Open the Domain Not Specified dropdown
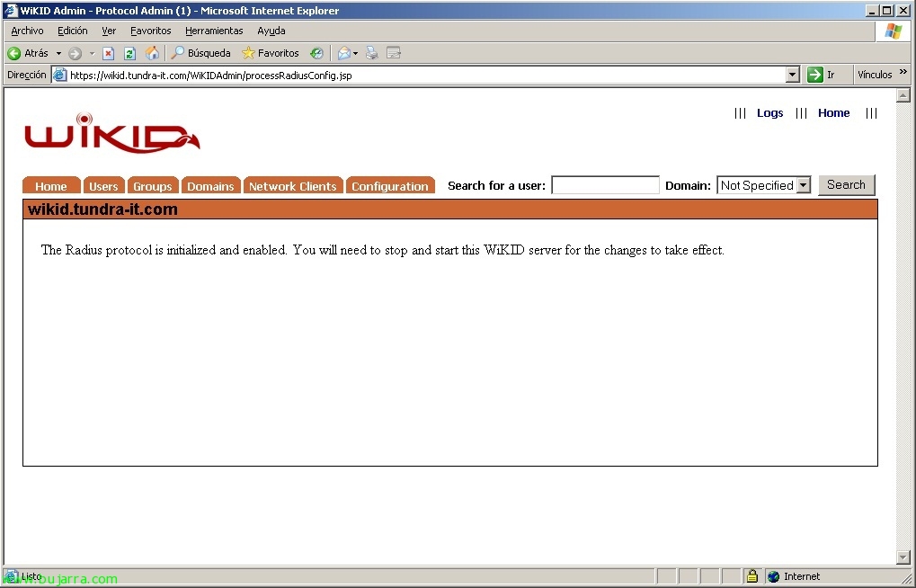 [x=763, y=185]
